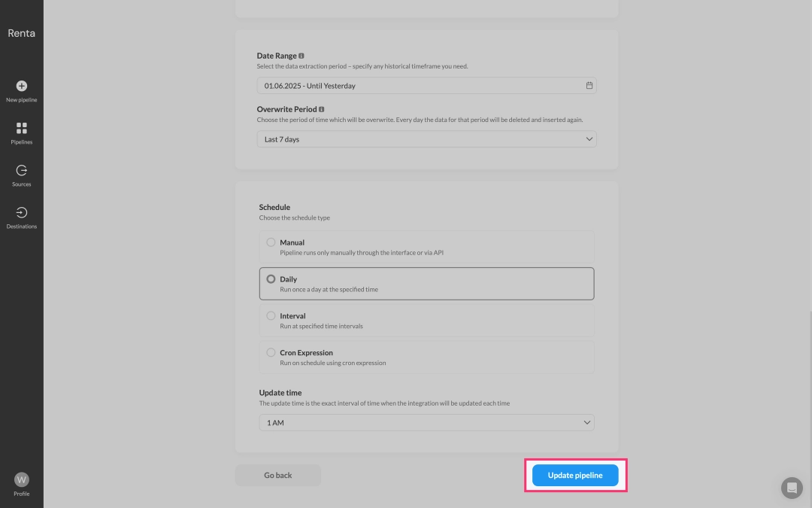Select the Cron Expression schedule option

[x=271, y=352]
